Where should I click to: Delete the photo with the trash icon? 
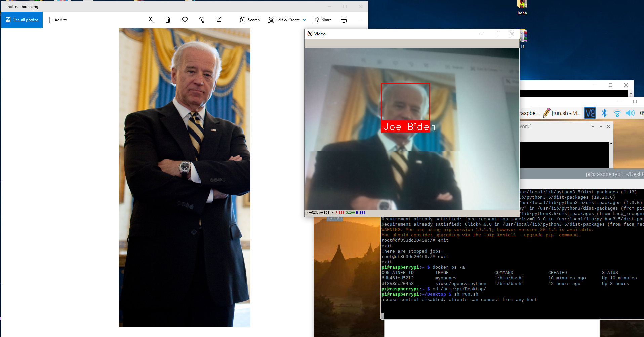[168, 20]
